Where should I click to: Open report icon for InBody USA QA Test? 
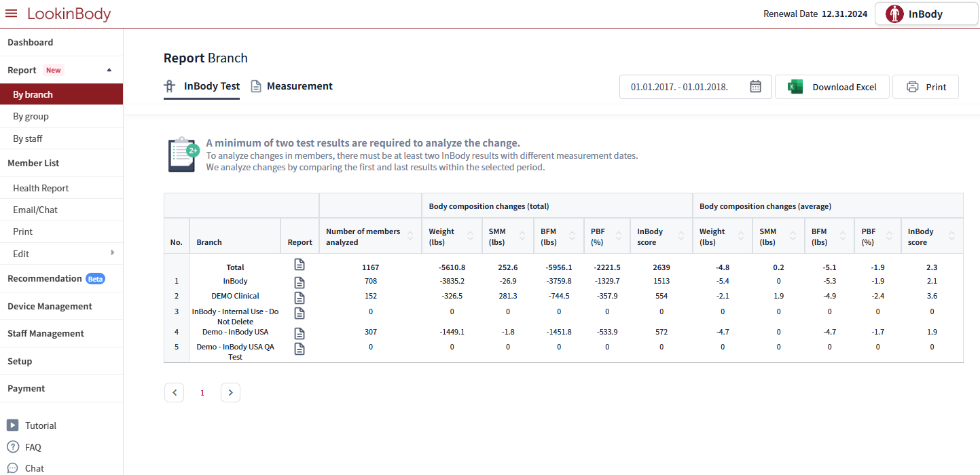tap(300, 349)
